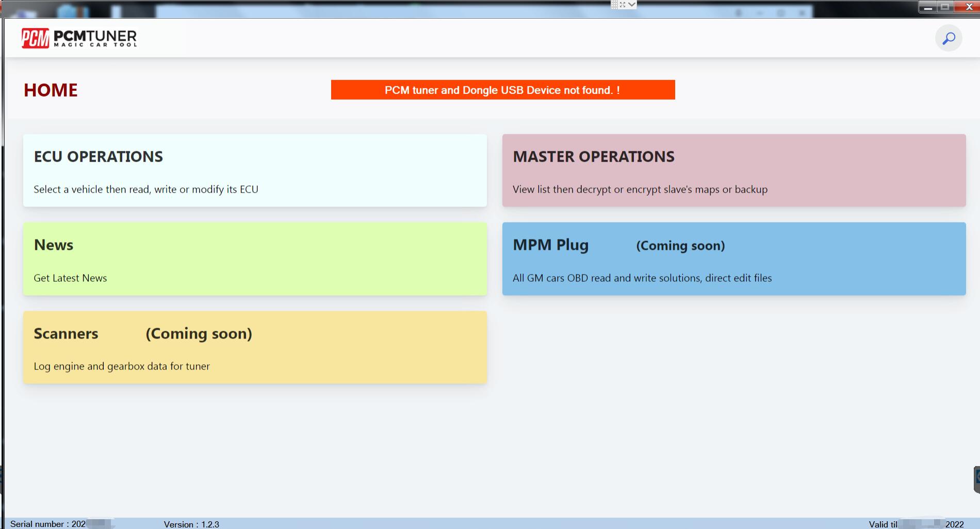The height and width of the screenshot is (529, 980).
Task: Select the MPM Plug card
Action: tap(733, 259)
